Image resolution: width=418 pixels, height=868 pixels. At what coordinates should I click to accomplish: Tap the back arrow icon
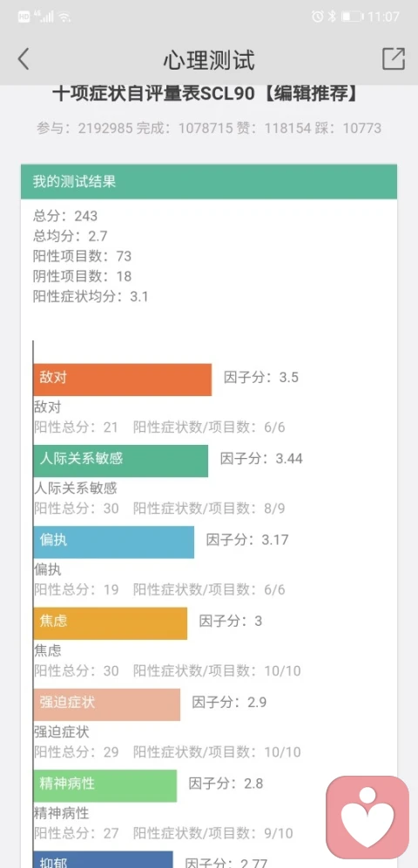(x=23, y=58)
